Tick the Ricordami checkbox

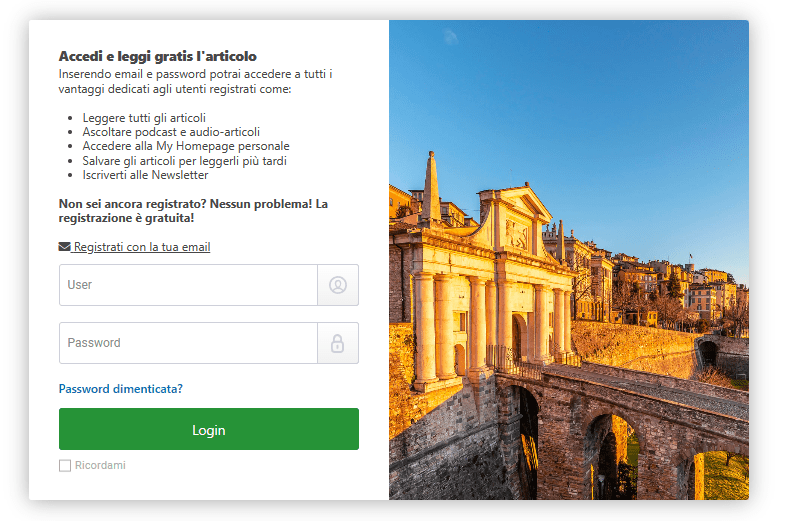point(65,466)
